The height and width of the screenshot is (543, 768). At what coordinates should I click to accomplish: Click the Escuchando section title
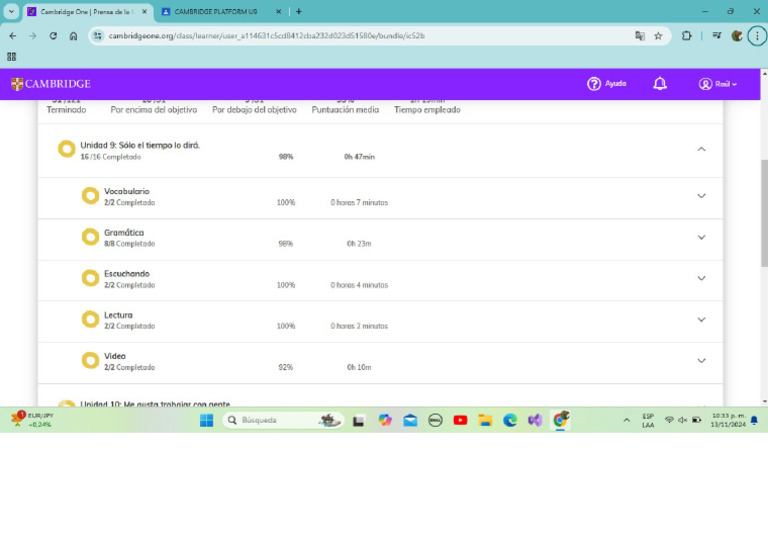126,273
